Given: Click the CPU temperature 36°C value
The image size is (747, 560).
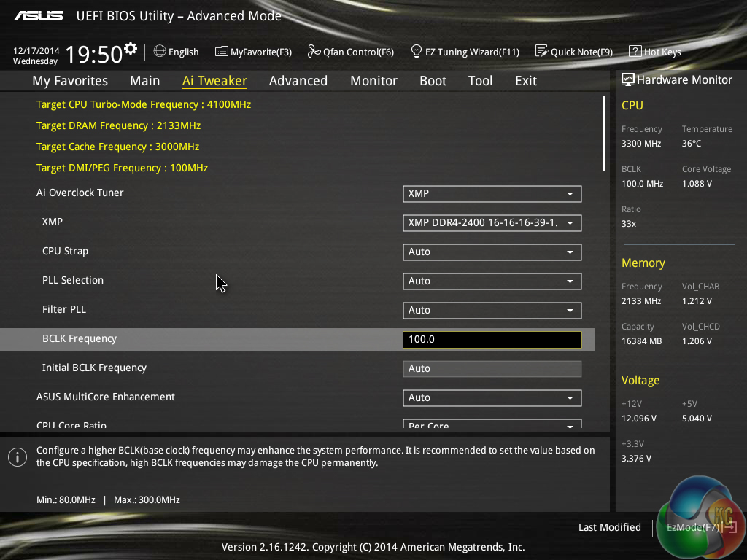Looking at the screenshot, I should 692,144.
